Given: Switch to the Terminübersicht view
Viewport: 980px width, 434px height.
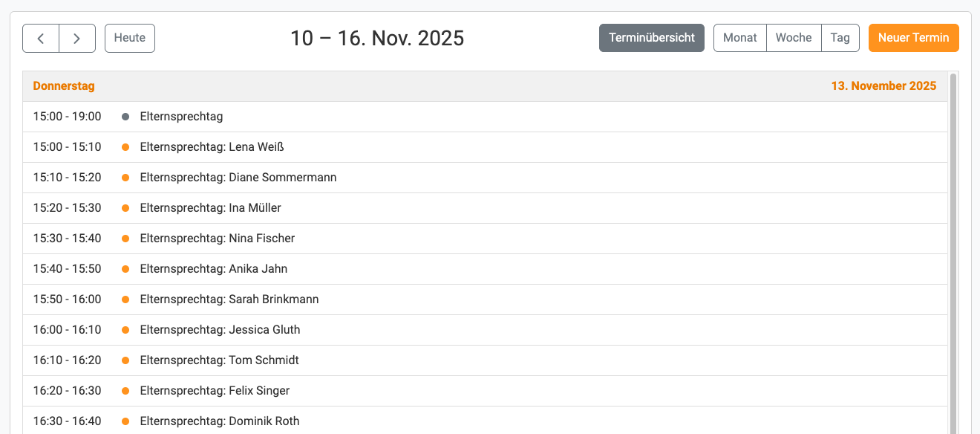Looking at the screenshot, I should 651,38.
